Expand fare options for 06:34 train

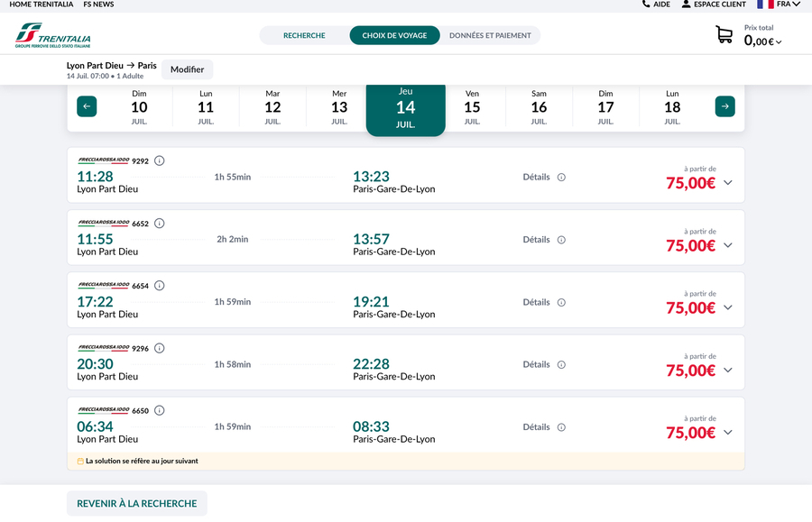[x=728, y=433]
